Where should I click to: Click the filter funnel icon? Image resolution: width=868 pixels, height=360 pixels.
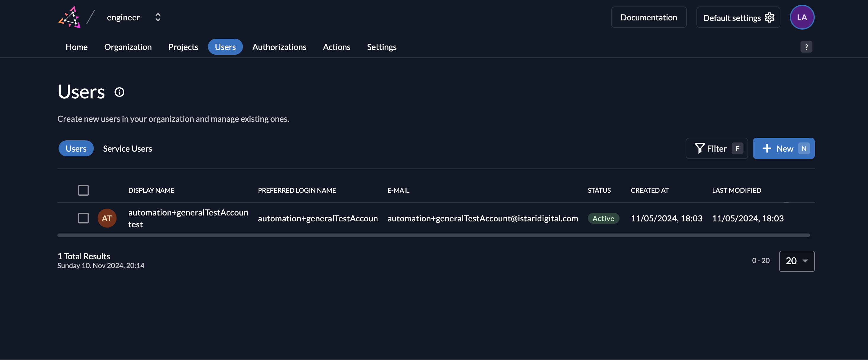coord(700,148)
